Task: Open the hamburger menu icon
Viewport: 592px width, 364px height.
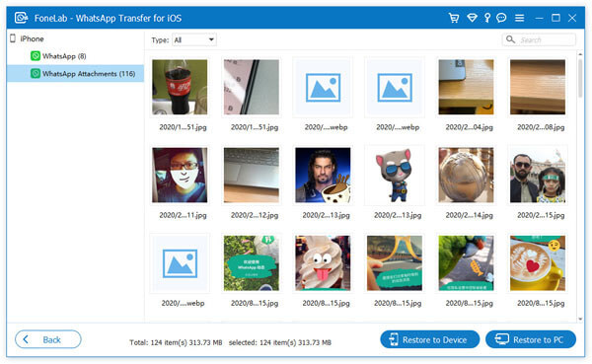Action: point(520,18)
